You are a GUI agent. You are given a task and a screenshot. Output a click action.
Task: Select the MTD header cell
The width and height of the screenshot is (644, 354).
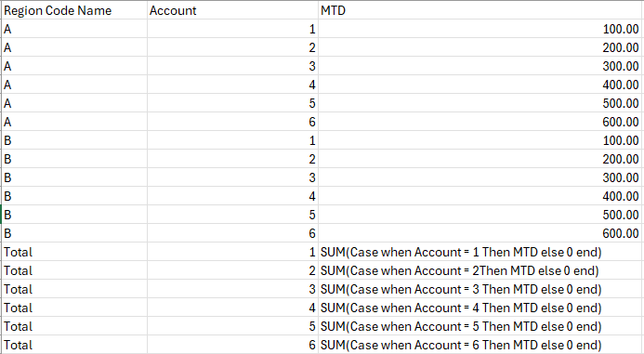[x=480, y=10]
